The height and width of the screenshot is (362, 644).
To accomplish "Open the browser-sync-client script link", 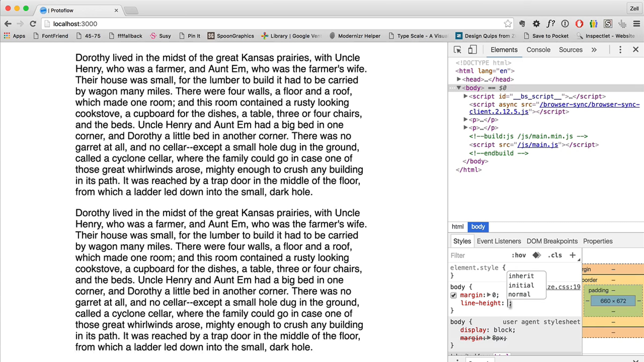I will 554,108.
